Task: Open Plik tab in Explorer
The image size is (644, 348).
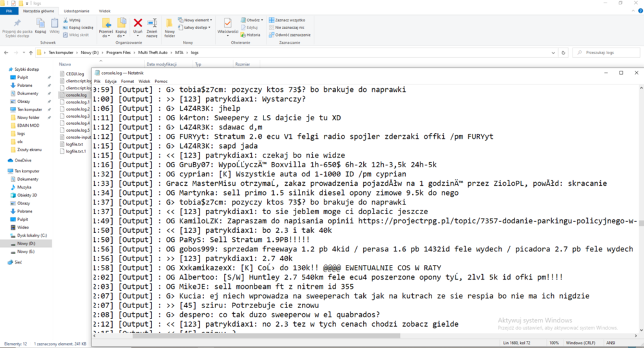Action: pos(9,11)
